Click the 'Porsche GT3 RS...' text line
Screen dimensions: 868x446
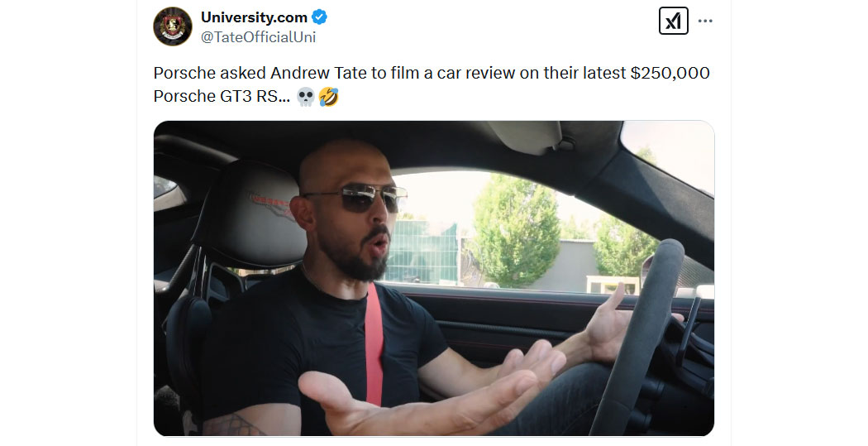click(x=222, y=97)
